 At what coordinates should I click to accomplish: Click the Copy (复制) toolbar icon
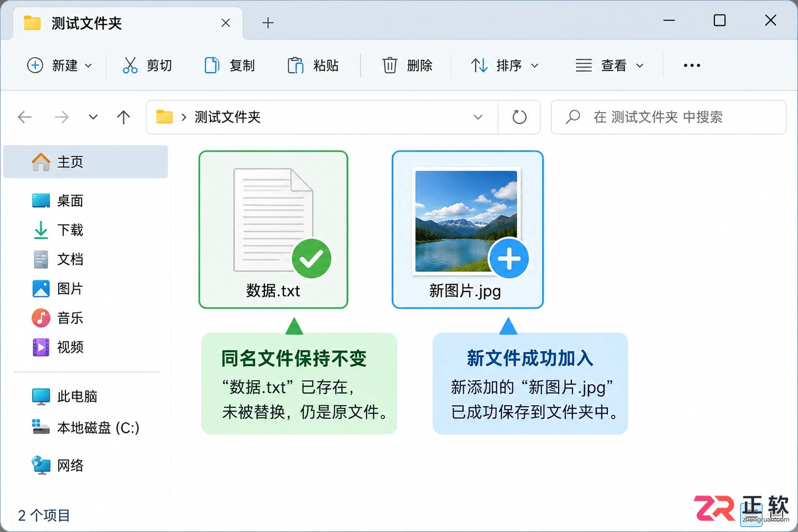(212, 65)
